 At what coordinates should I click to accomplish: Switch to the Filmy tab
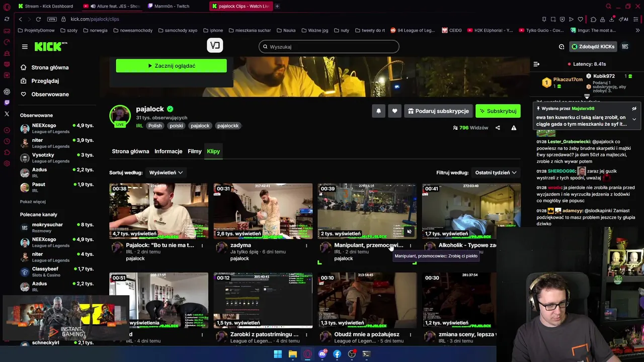(195, 151)
